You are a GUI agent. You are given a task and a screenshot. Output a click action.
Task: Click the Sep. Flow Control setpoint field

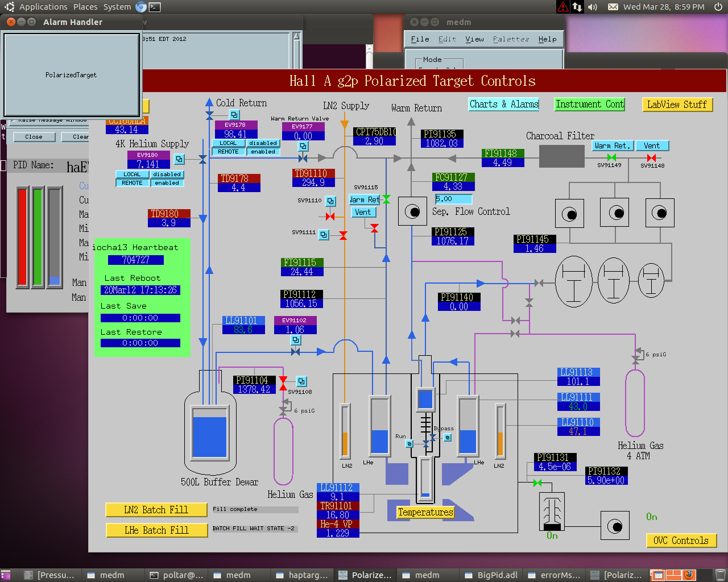tap(453, 199)
